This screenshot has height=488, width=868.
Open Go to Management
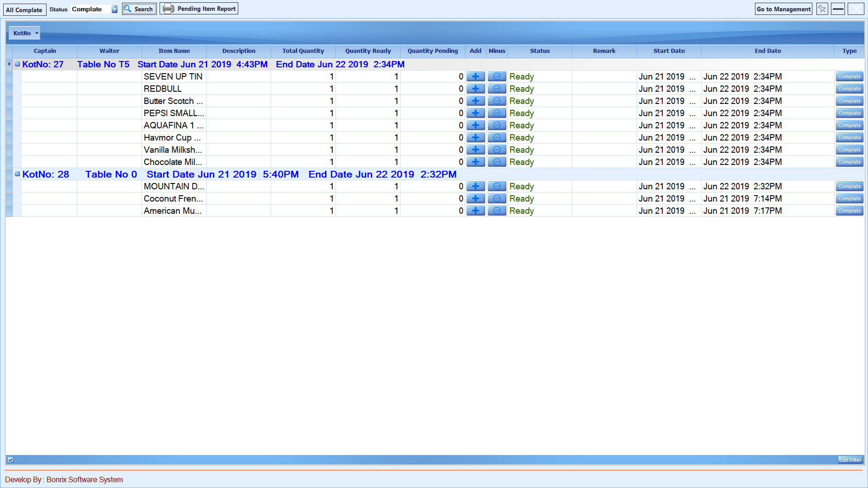pyautogui.click(x=783, y=9)
